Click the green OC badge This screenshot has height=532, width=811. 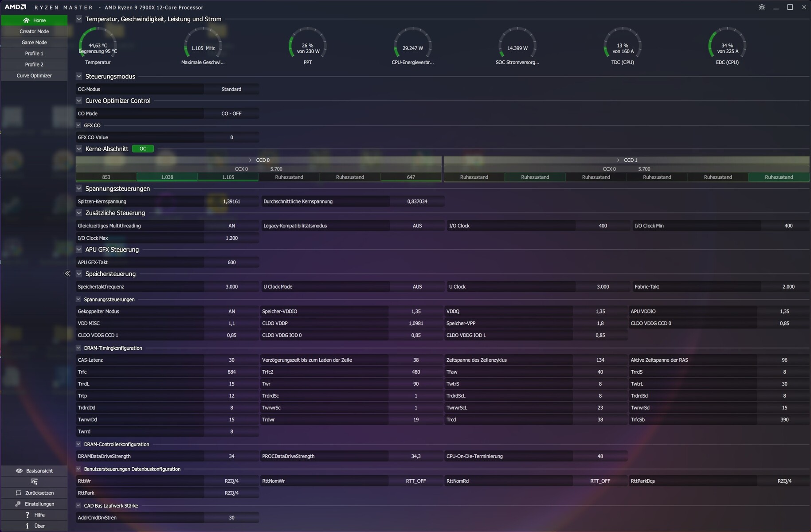click(143, 149)
